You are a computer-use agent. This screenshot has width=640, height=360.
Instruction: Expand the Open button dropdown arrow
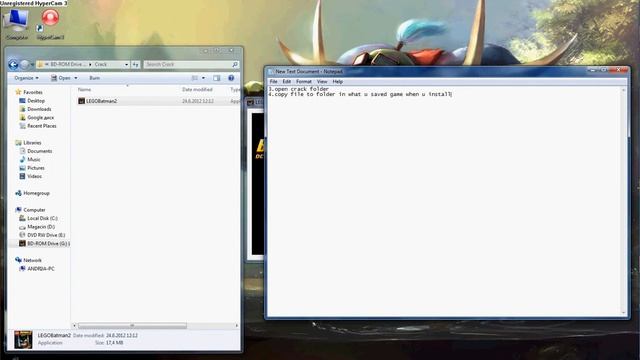(76, 78)
